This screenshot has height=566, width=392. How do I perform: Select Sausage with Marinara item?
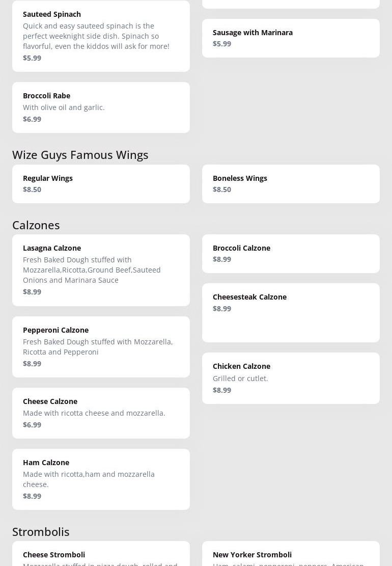(x=291, y=38)
